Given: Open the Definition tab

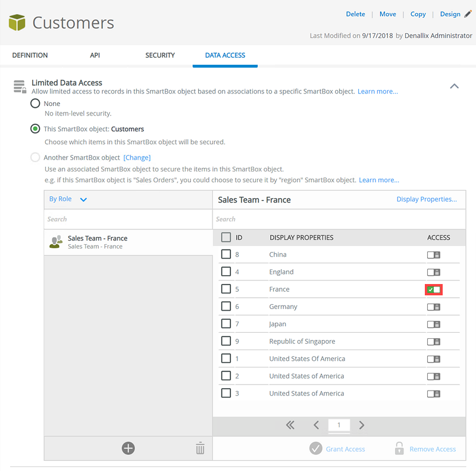Looking at the screenshot, I should click(30, 55).
